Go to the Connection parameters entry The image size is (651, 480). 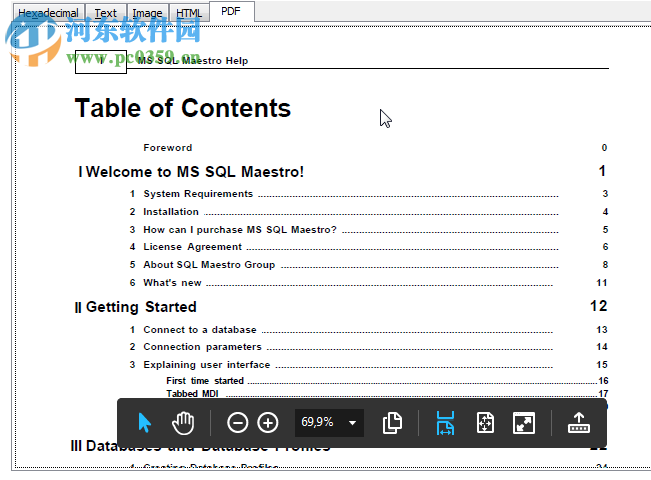(x=203, y=347)
